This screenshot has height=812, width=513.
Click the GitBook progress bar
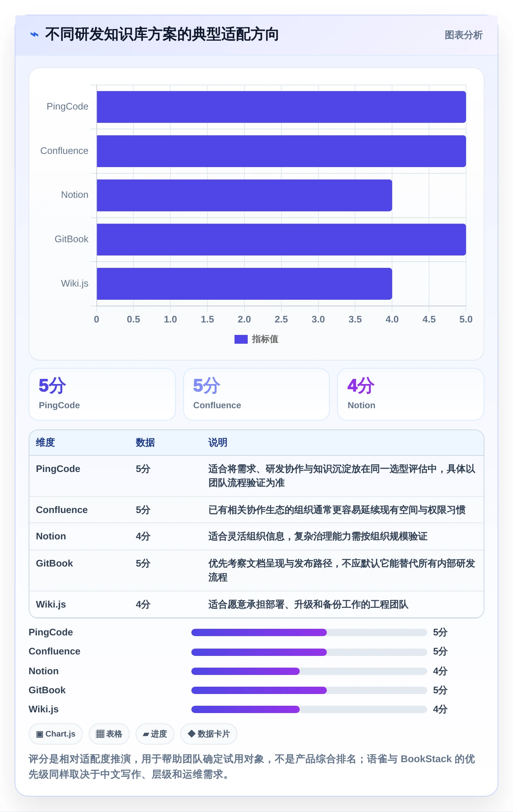[x=309, y=690]
